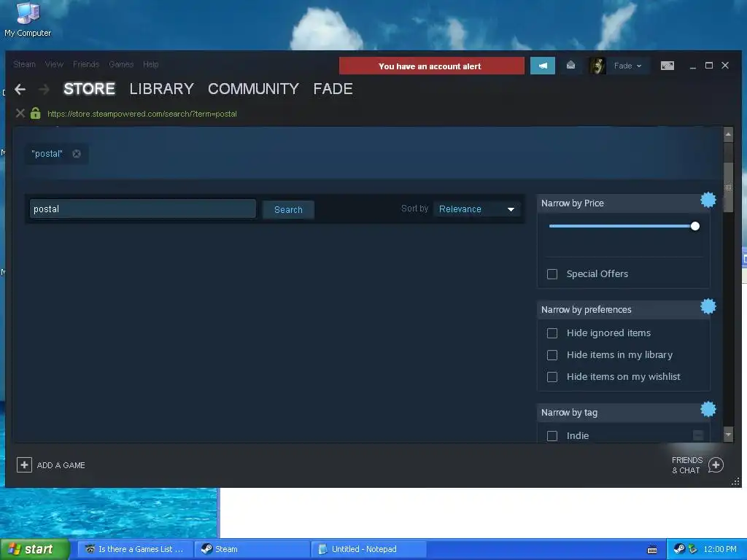Screen dimensions: 747x560
Task: Open My Computer desktop icon
Action: (28, 19)
